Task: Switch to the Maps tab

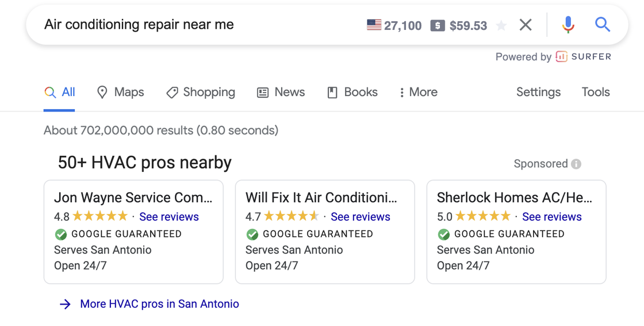Action: (x=120, y=92)
